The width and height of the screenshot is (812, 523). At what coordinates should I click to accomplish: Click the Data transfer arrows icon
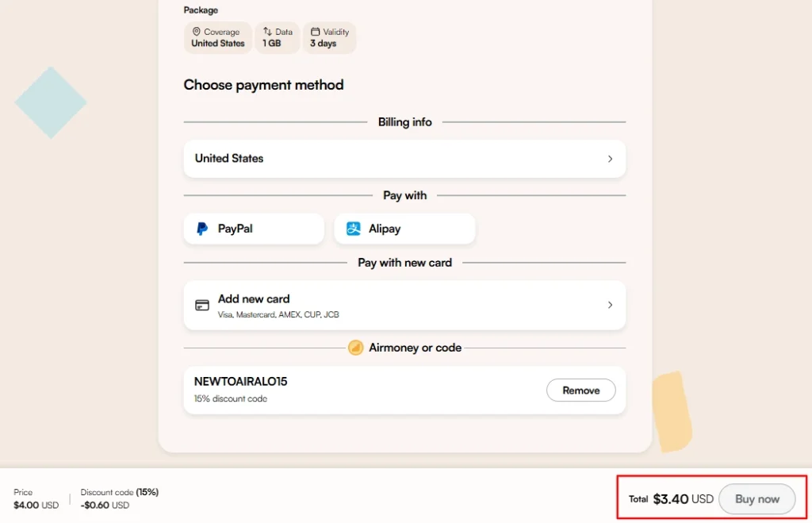[x=267, y=32]
